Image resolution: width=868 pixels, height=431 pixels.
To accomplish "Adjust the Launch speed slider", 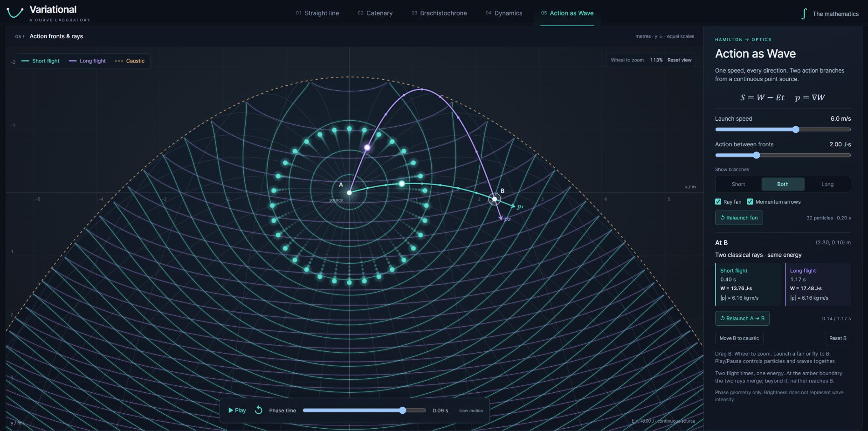I will click(x=783, y=130).
